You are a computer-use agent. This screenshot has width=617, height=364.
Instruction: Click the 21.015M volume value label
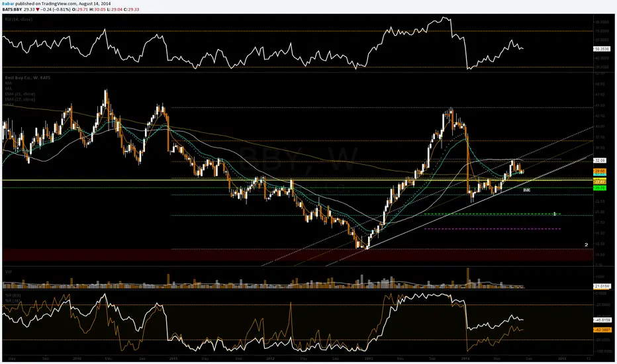(x=602, y=286)
